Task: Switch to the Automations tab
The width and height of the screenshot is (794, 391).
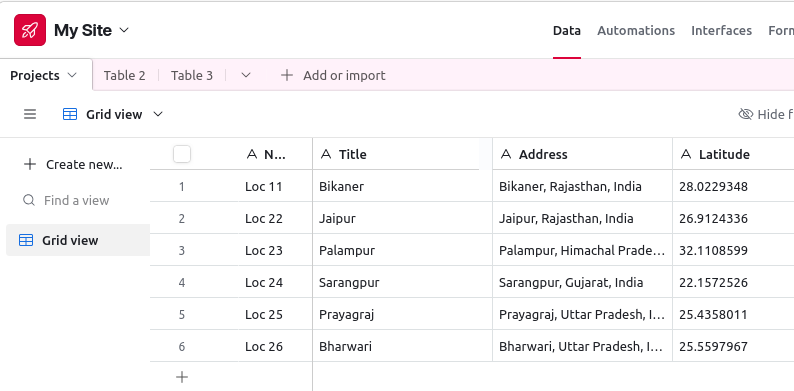Action: (636, 30)
